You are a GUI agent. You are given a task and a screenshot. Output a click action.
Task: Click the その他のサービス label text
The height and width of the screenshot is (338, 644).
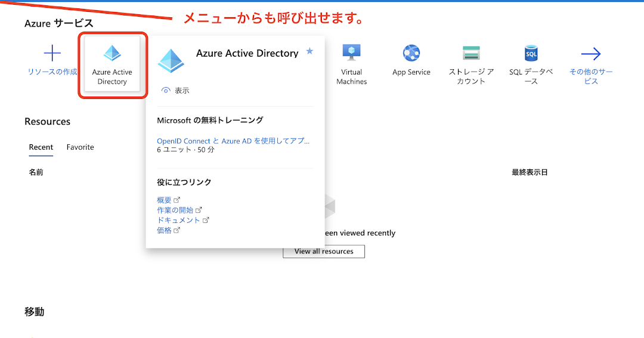click(x=591, y=76)
